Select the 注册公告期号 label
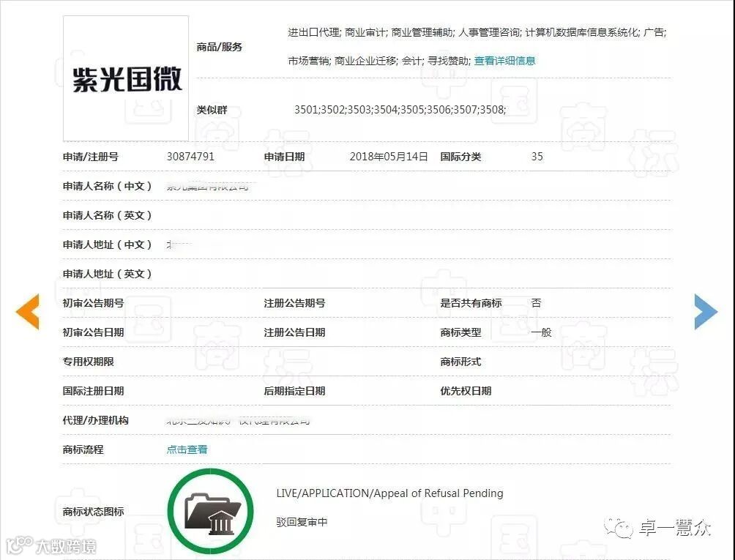Viewport: 735px width, 560px height. pos(295,303)
